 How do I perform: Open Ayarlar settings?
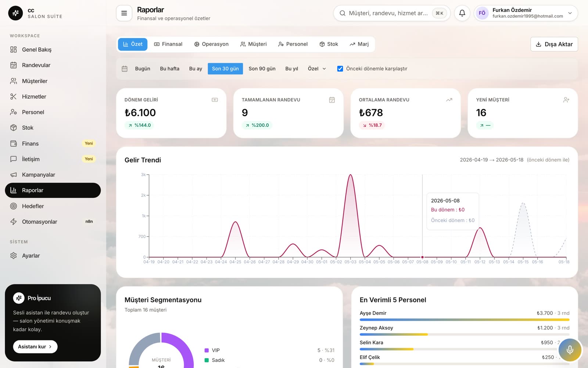pyautogui.click(x=53, y=256)
